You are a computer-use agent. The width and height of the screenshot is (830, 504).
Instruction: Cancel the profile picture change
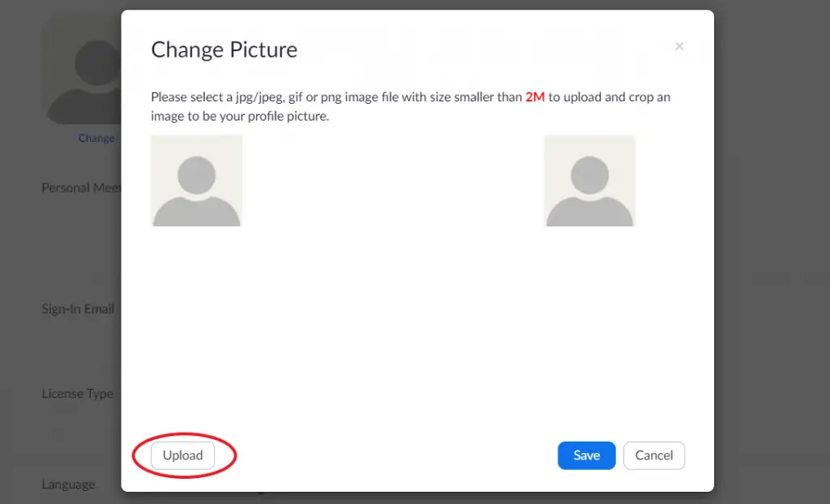point(653,455)
